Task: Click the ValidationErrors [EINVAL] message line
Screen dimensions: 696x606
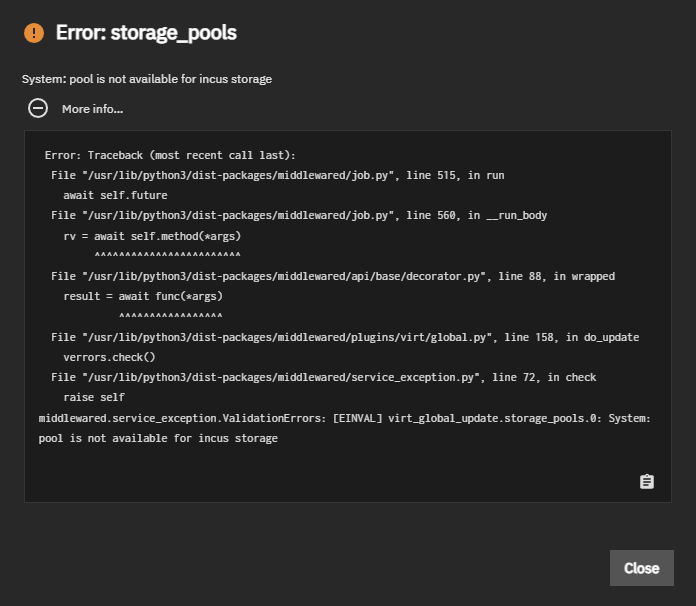Action: (x=344, y=418)
